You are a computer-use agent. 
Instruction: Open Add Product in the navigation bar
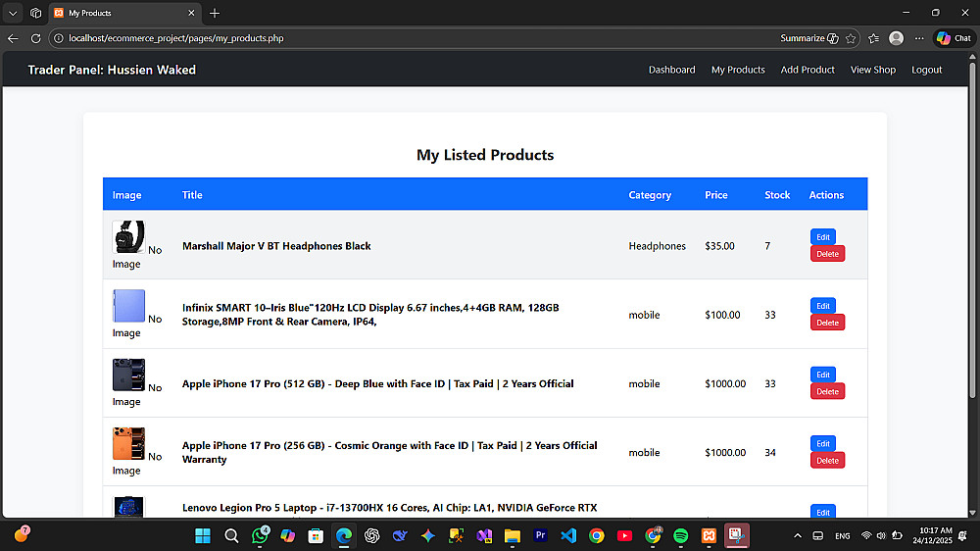coord(808,70)
